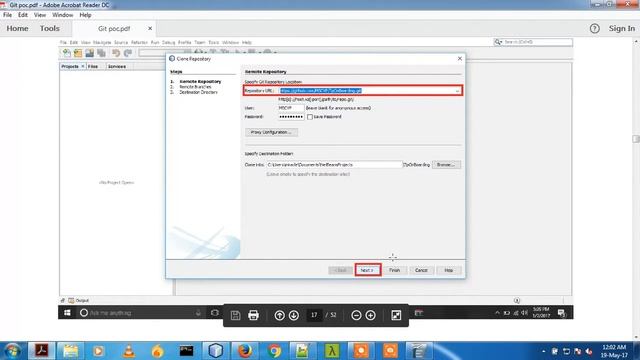
Task: Open Proxy Configuration in the dialog
Action: (271, 132)
